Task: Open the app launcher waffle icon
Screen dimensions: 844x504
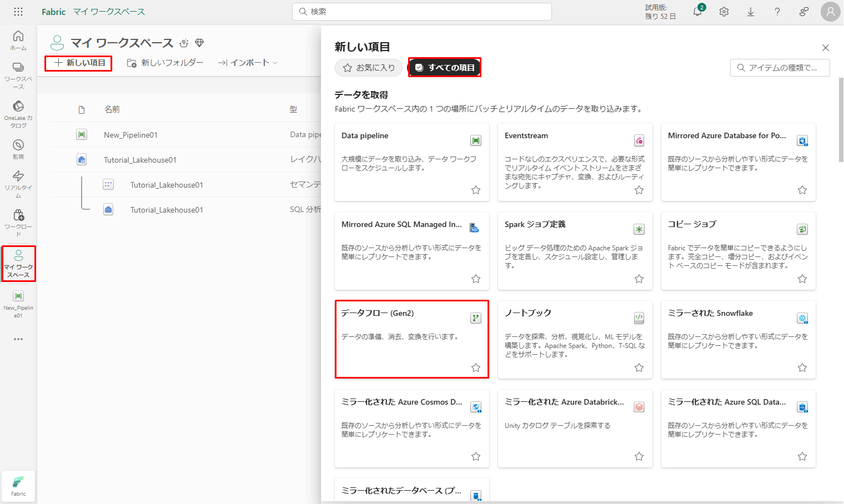Action: coord(18,12)
